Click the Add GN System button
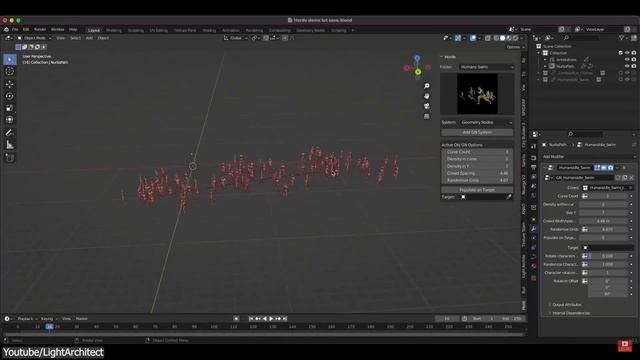 [477, 132]
